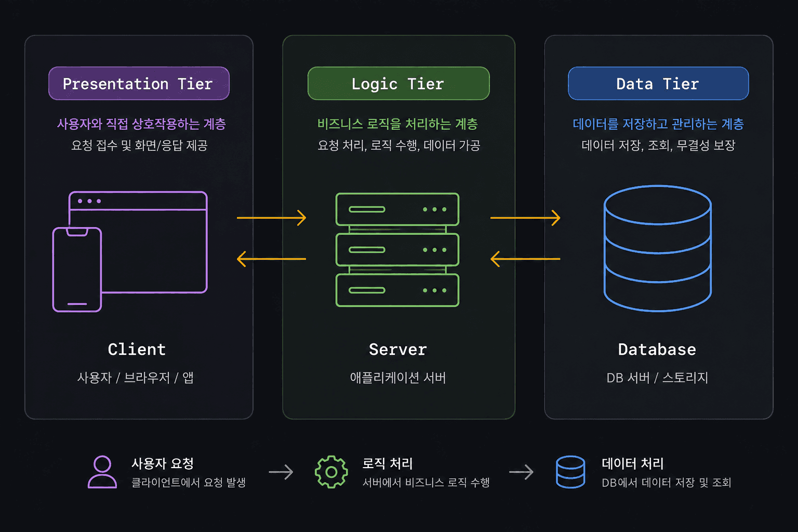Viewport: 798px width, 532px height.
Task: Click text "요청 처리, 로직 수행, 데이터 가공"
Action: coord(398,145)
